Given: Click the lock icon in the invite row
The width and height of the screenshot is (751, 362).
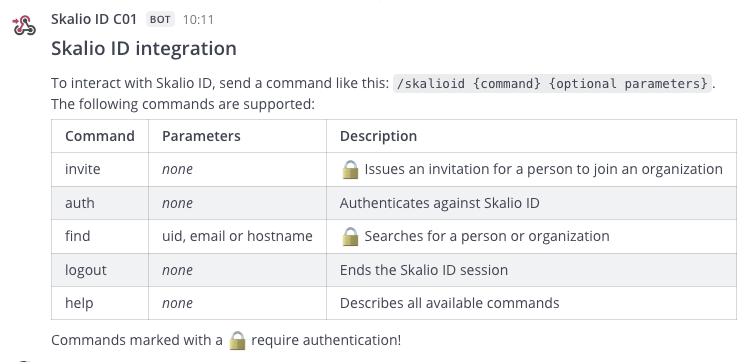Looking at the screenshot, I should click(350, 170).
